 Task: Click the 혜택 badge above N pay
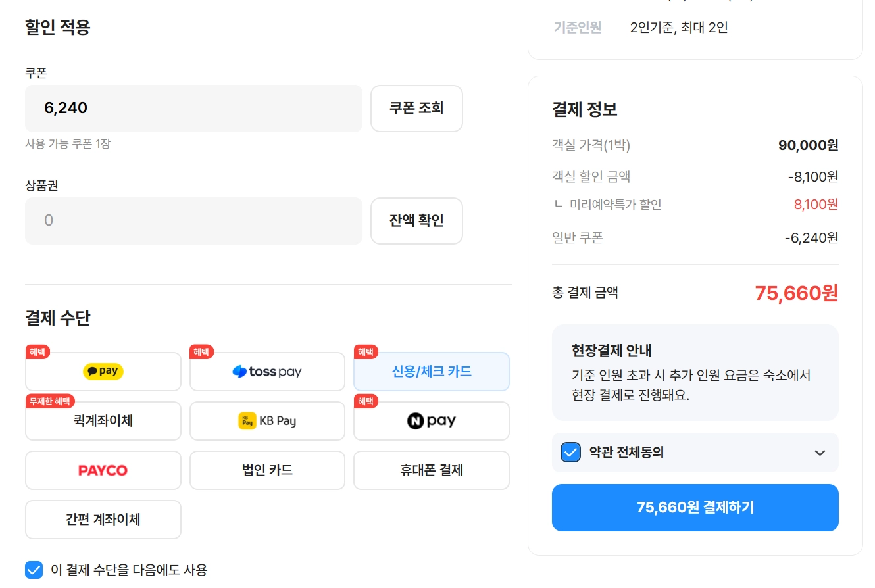tap(366, 401)
